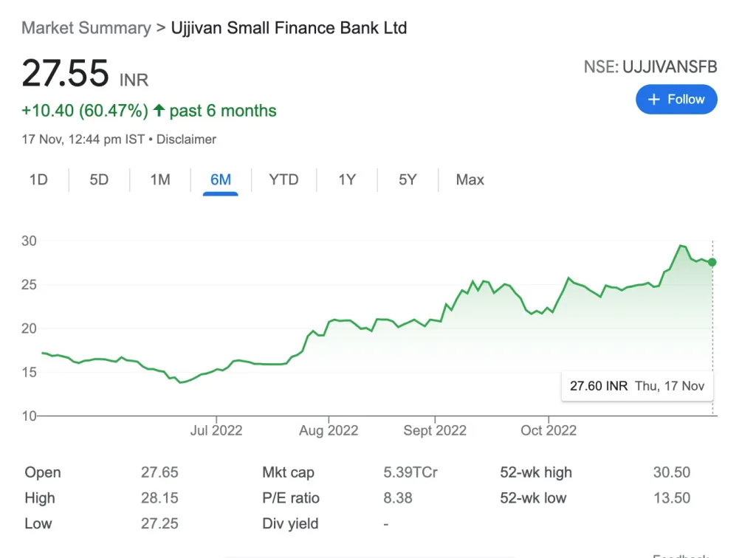Click the 52-wk low value 13.50
756x558 pixels.
(x=672, y=497)
